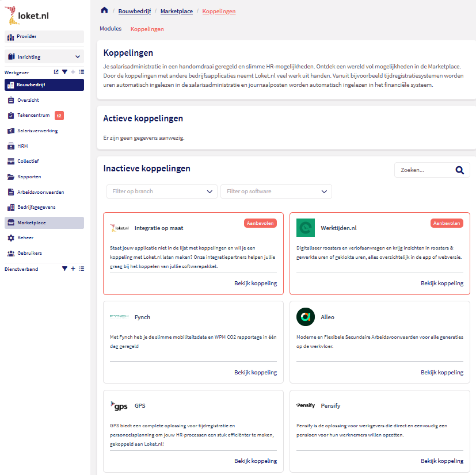Open the Werkgever external link icon
The width and height of the screenshot is (476, 475).
point(56,72)
